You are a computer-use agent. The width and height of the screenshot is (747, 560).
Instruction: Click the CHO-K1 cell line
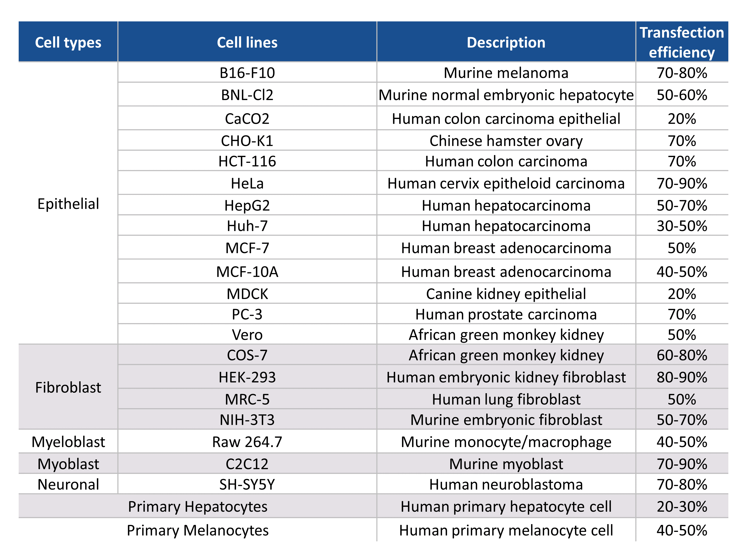click(x=247, y=141)
